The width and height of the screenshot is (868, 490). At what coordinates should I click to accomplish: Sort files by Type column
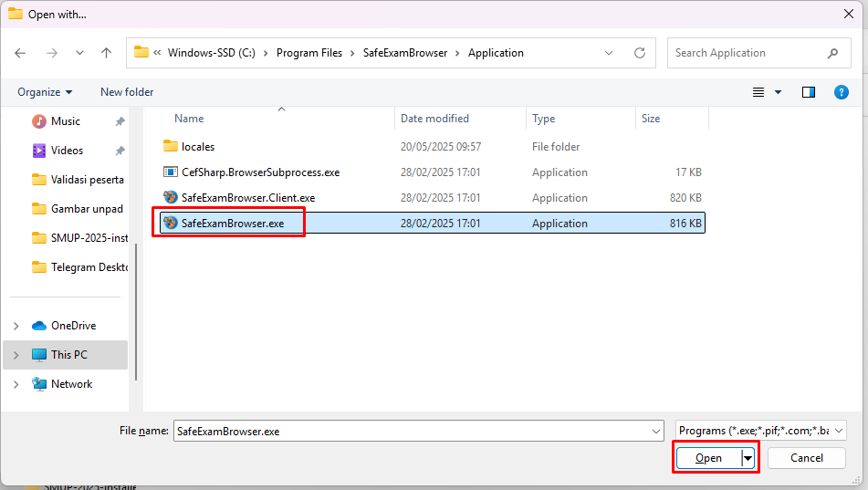[x=544, y=119]
